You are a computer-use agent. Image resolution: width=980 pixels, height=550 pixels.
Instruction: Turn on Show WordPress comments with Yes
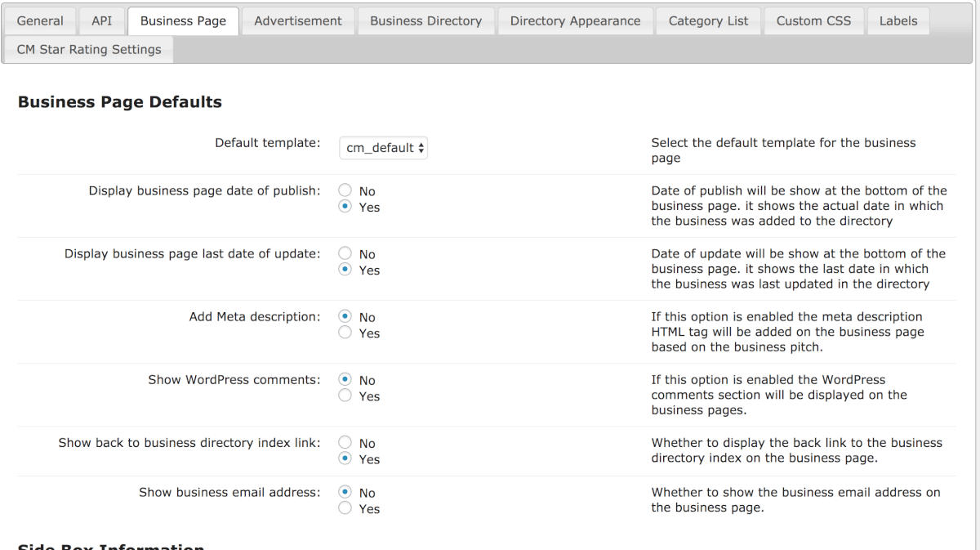[345, 396]
